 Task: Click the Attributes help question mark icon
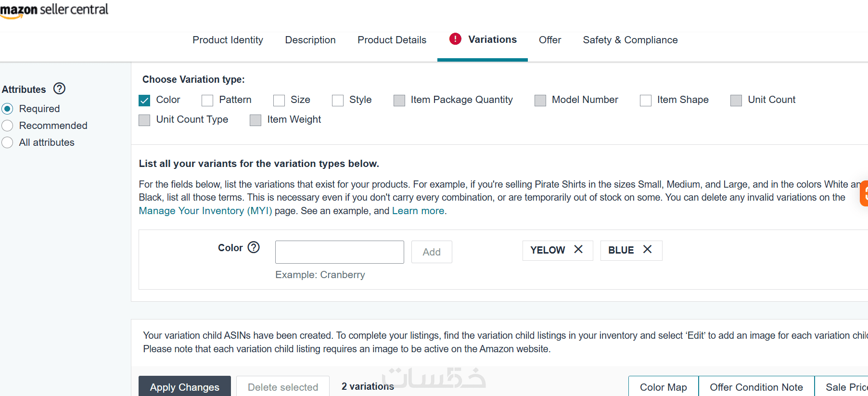[x=59, y=89]
